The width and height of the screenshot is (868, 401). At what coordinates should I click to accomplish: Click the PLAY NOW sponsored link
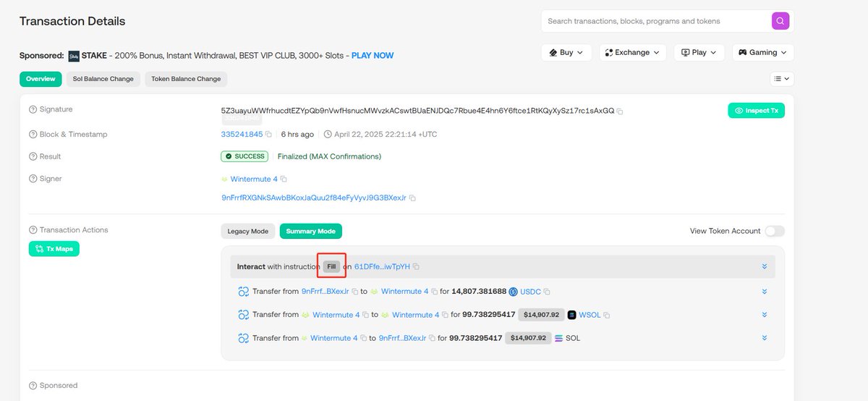pos(373,56)
